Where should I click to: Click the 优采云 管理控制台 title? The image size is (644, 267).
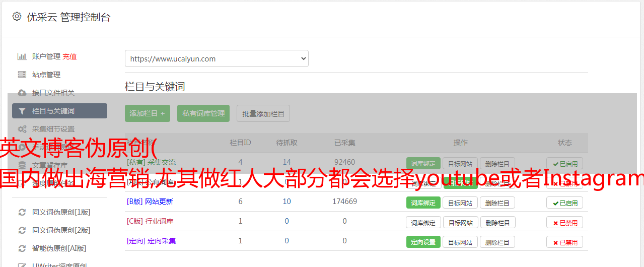point(68,17)
